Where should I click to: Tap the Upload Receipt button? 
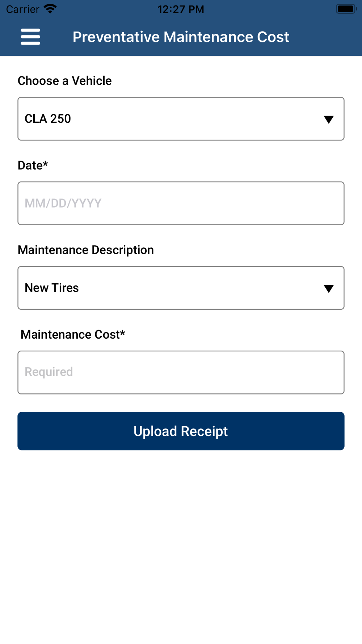pyautogui.click(x=181, y=431)
